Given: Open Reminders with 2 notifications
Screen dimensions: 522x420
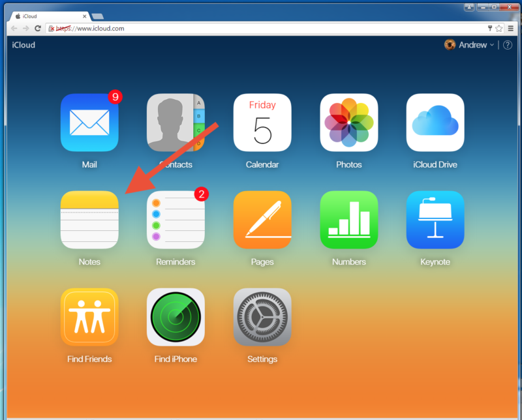Looking at the screenshot, I should point(176,220).
